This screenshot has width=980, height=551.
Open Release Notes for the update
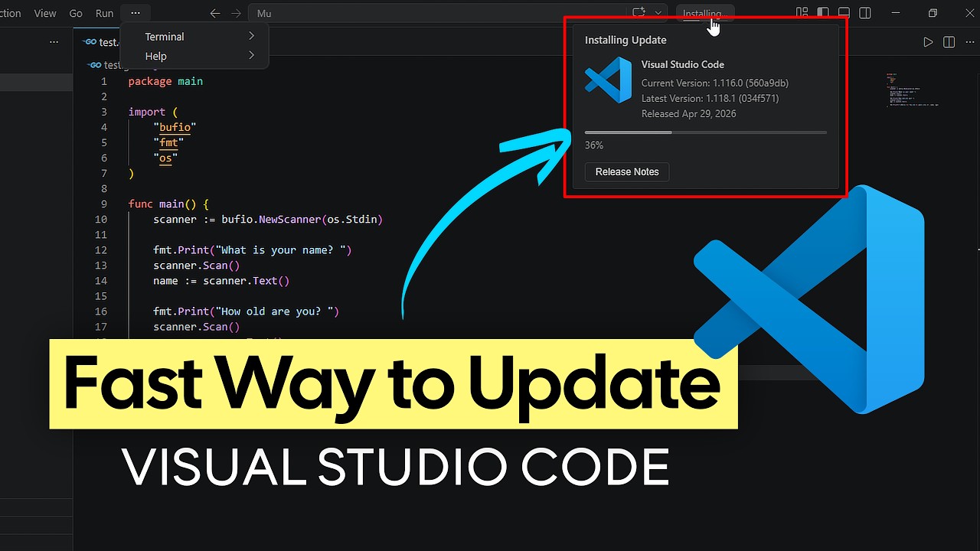627,171
